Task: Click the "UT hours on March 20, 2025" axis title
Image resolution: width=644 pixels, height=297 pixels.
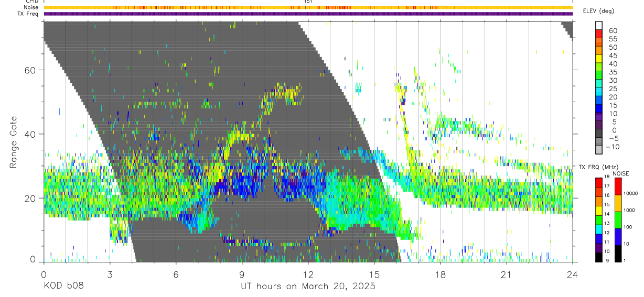Action: point(308,287)
